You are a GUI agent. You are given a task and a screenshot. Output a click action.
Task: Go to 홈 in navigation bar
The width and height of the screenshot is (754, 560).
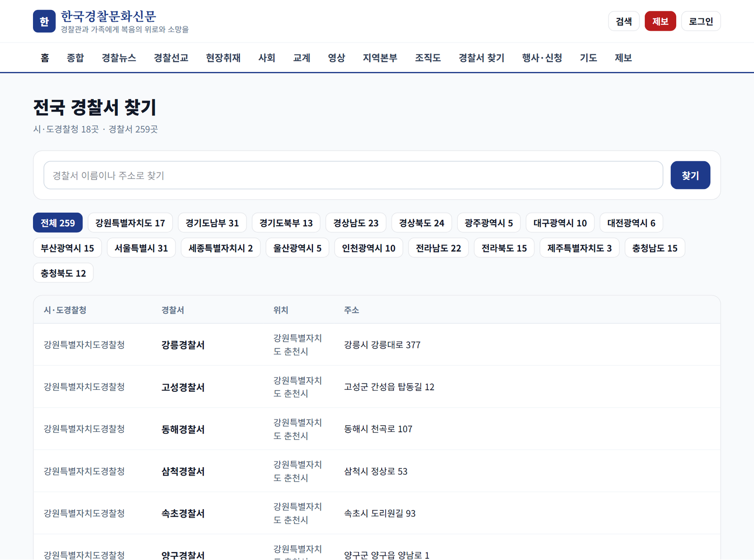click(45, 58)
